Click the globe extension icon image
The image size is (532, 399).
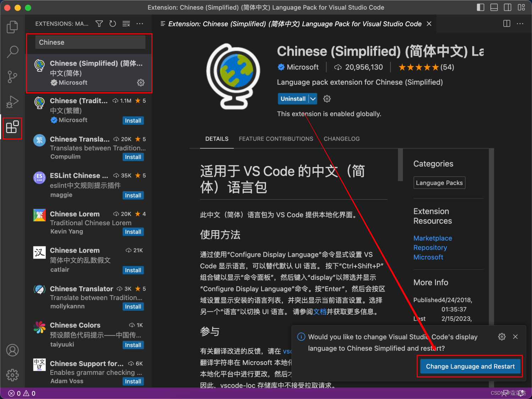233,76
